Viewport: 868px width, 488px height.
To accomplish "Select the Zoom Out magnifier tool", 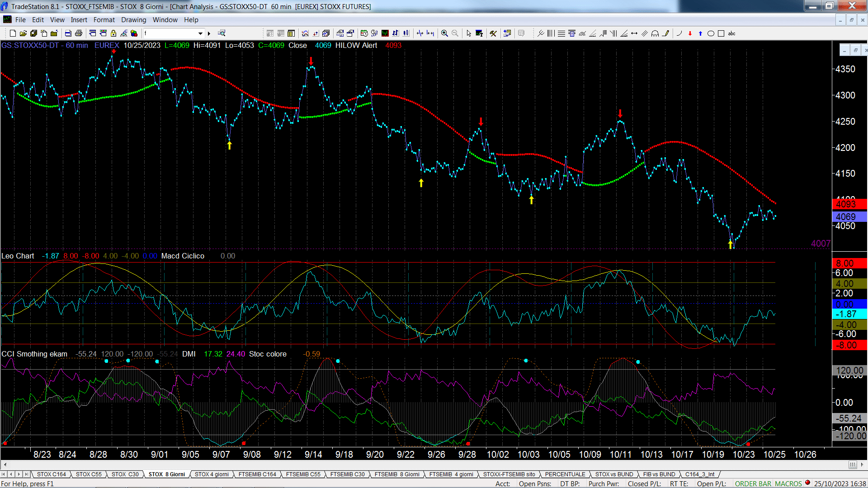I will click(x=455, y=33).
